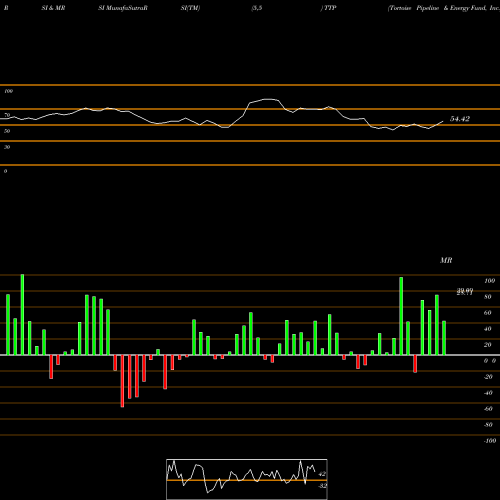Click the -60 label on MR axis

point(488,409)
